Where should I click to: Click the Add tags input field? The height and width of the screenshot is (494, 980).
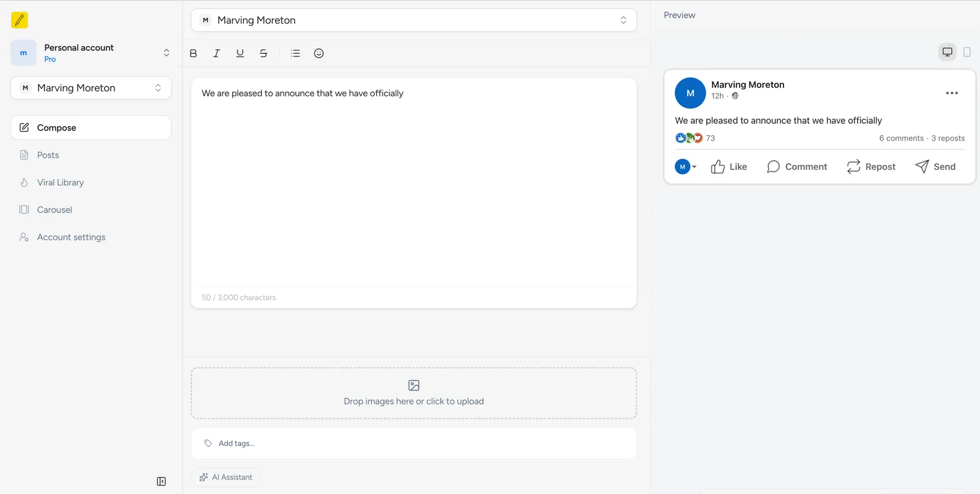coord(413,443)
